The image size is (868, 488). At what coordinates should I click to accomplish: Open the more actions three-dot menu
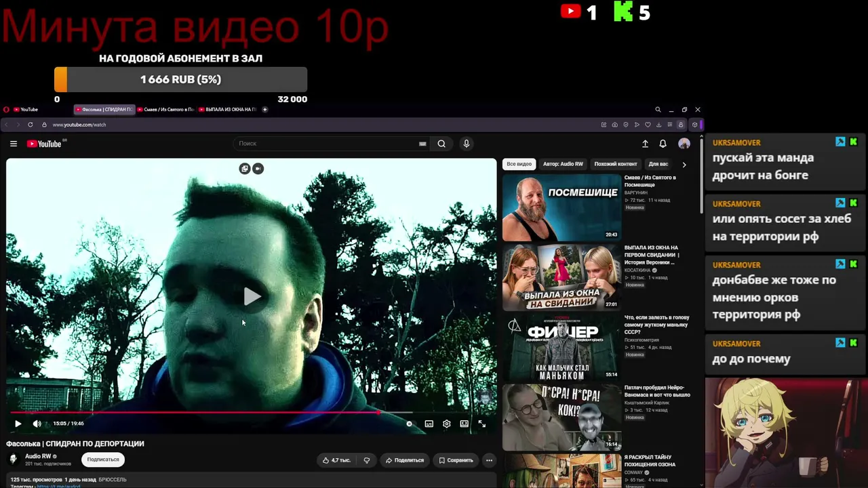click(x=489, y=460)
